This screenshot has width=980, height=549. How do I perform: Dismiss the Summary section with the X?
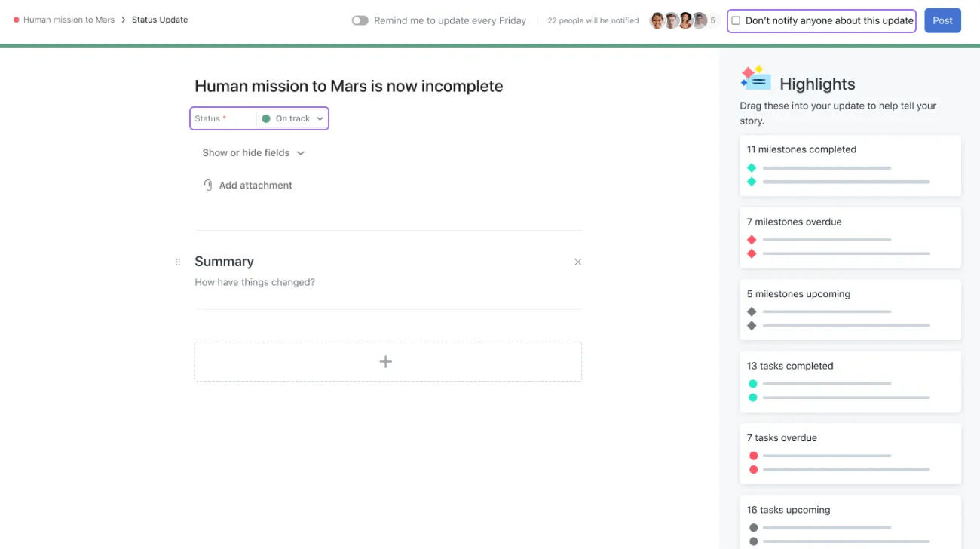(577, 262)
